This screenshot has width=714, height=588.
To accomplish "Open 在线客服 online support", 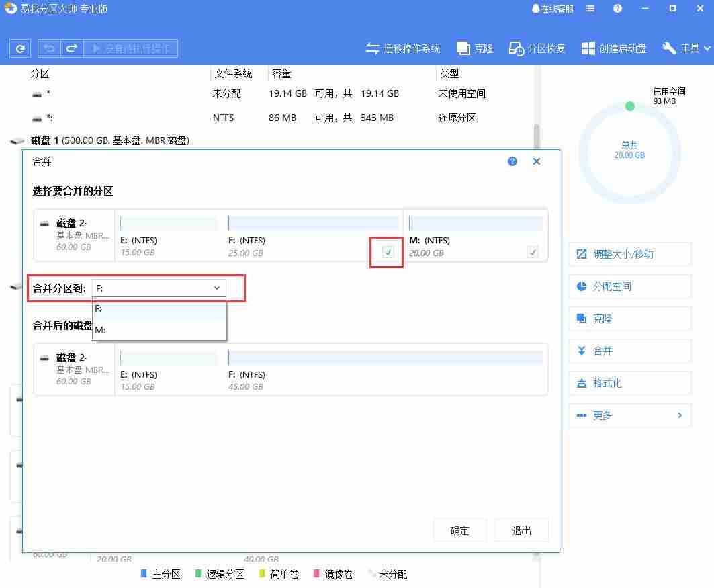I will [x=552, y=9].
